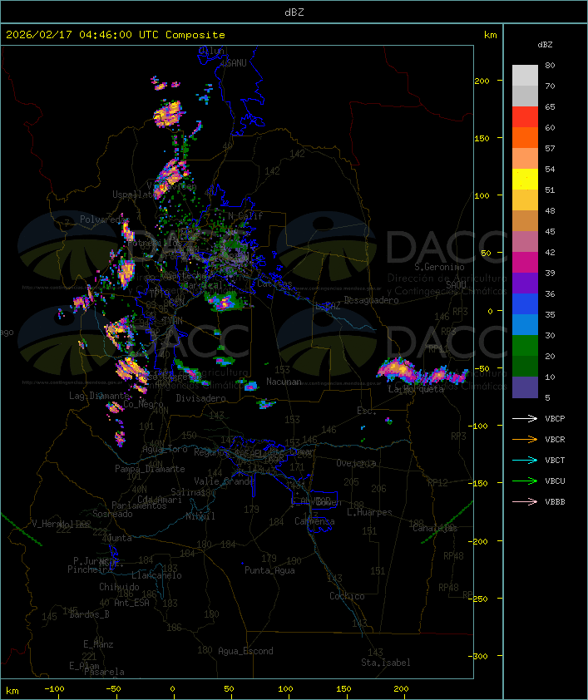
Task: Click the Uspallata place label
Action: [x=134, y=195]
